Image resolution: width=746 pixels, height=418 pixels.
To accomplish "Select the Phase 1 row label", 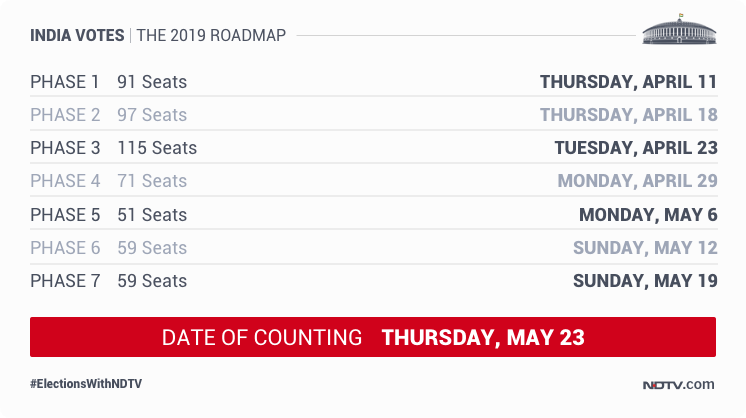I will tap(65, 82).
